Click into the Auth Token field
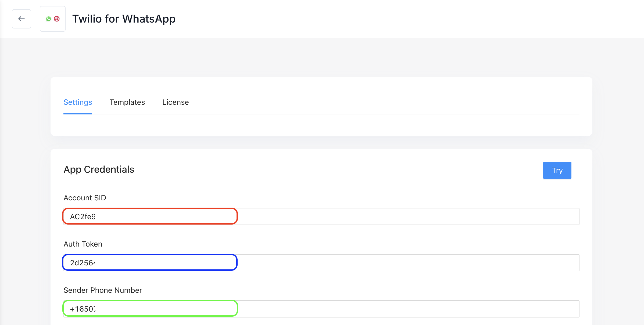644x325 pixels. pyautogui.click(x=321, y=263)
